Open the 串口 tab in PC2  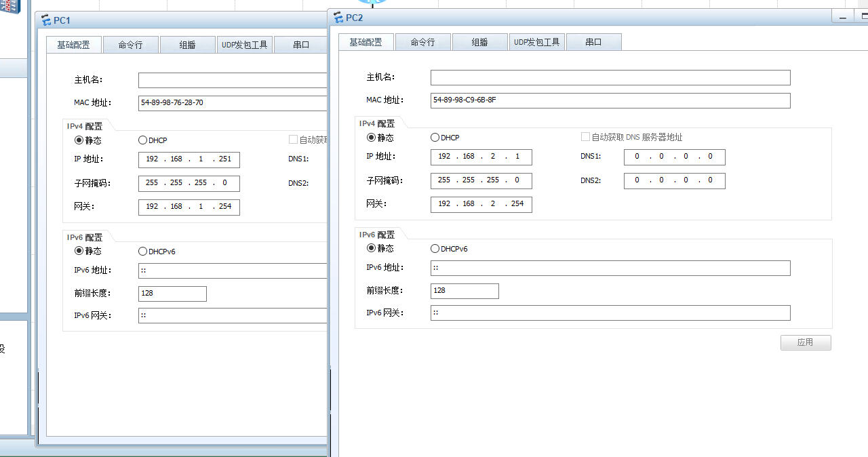tap(594, 41)
